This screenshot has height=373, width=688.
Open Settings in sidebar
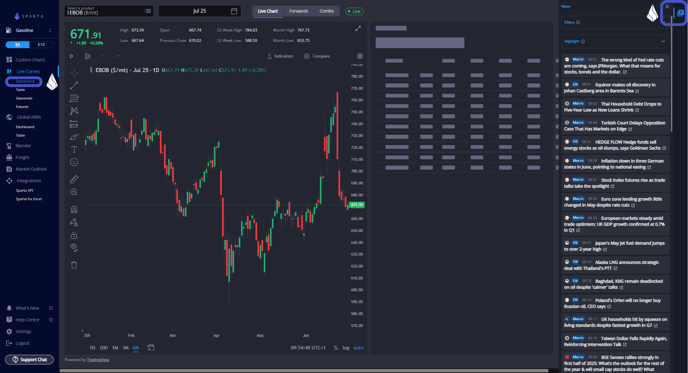[19, 331]
